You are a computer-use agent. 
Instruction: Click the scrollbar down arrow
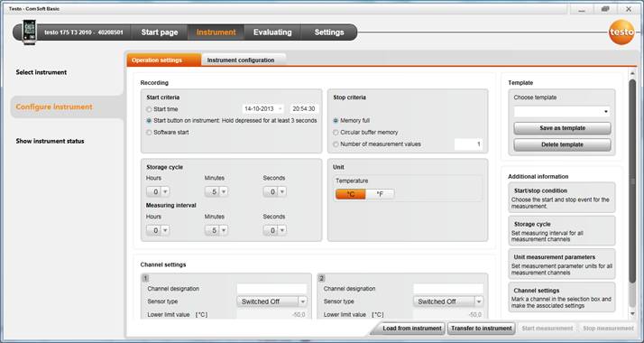632,314
